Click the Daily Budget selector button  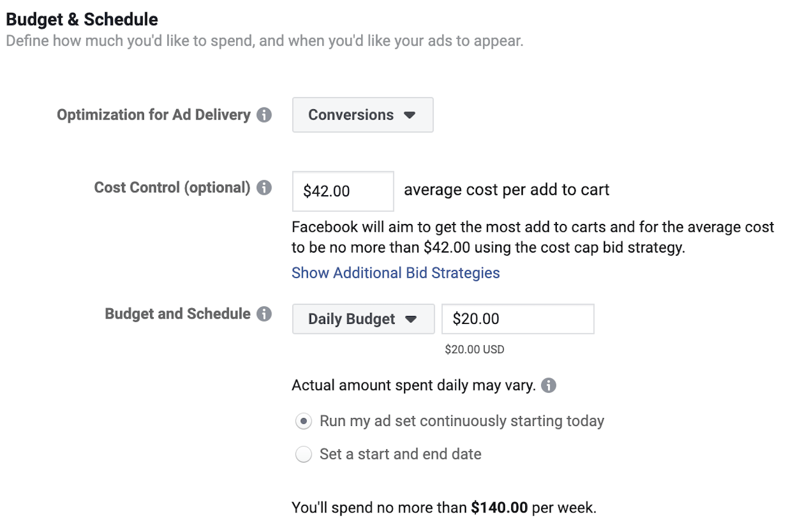point(363,318)
